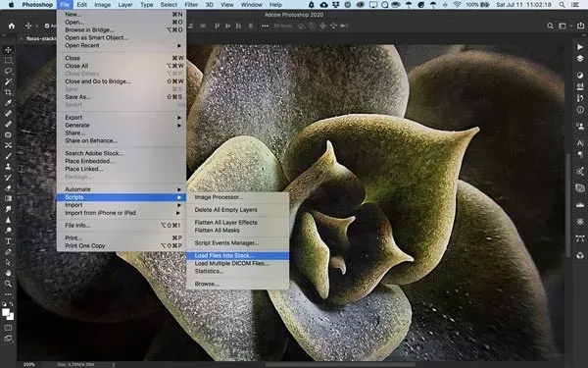This screenshot has width=588, height=368.
Task: Select the Clone Stamp tool
Action: 8,167
